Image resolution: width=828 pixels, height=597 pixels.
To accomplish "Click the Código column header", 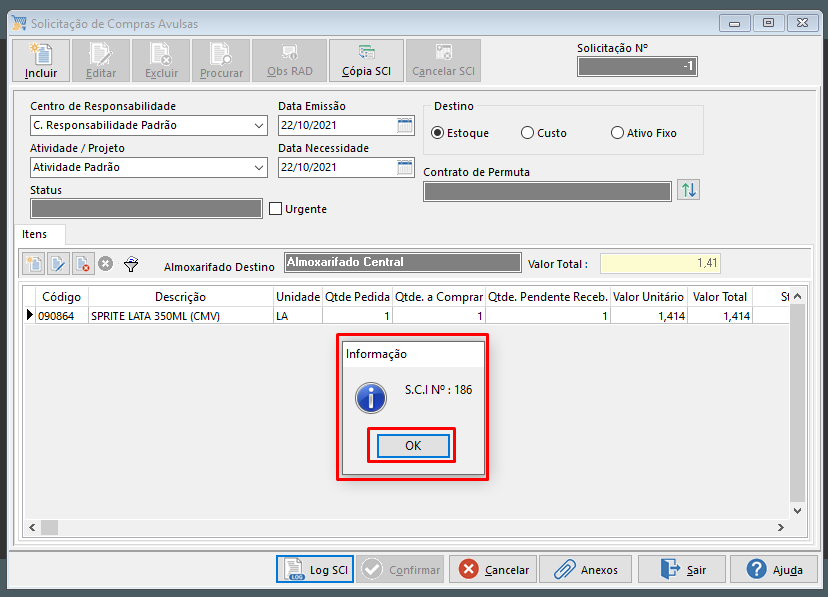I will 62,297.
